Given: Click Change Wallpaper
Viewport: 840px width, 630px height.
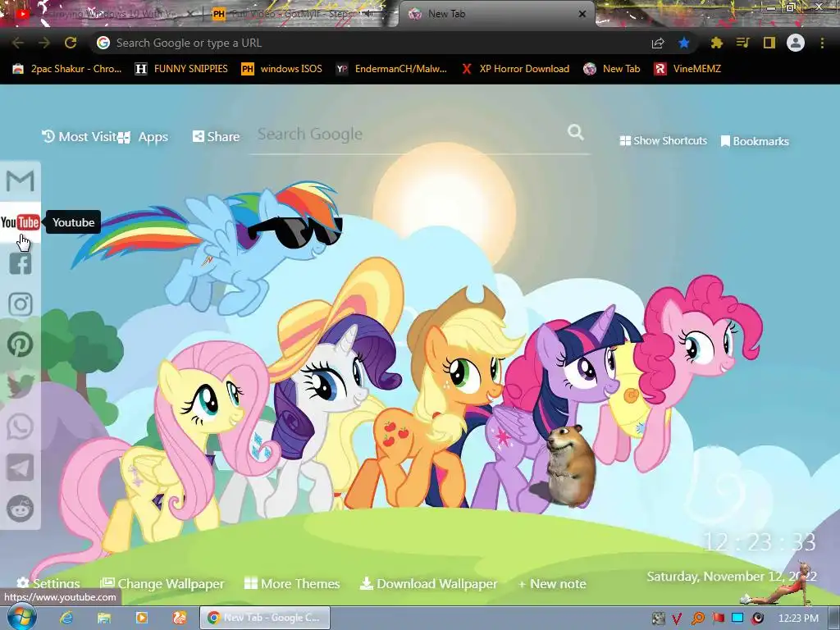Looking at the screenshot, I should pos(162,583).
